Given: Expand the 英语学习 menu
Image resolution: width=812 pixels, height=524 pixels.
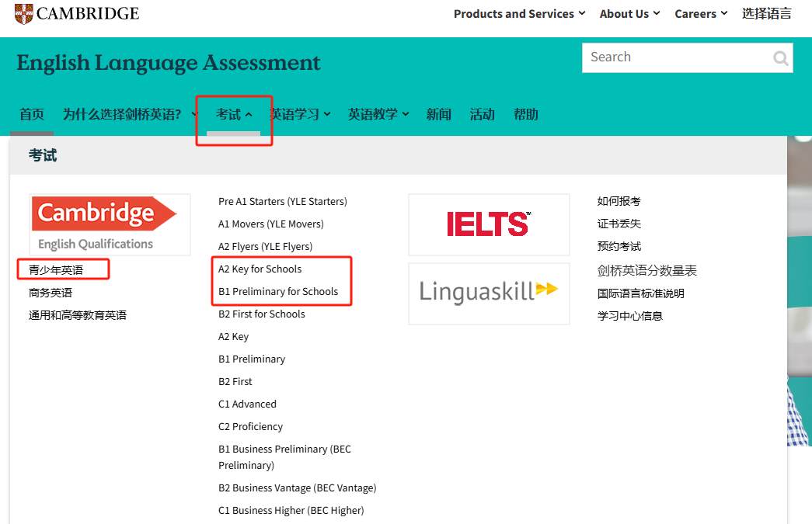Looking at the screenshot, I should coord(301,114).
